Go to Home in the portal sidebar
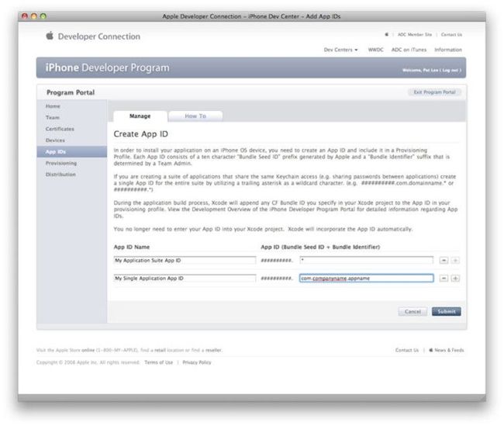The height and width of the screenshot is (426, 504). click(53, 106)
